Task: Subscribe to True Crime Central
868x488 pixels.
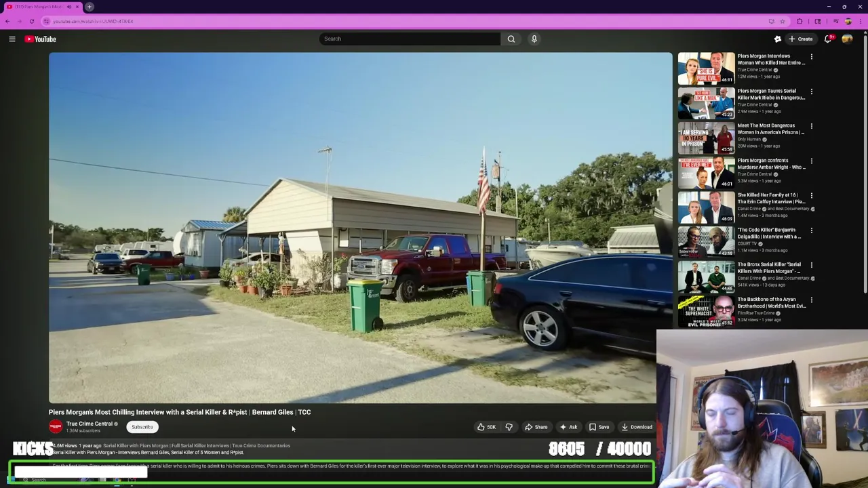Action: click(142, 427)
